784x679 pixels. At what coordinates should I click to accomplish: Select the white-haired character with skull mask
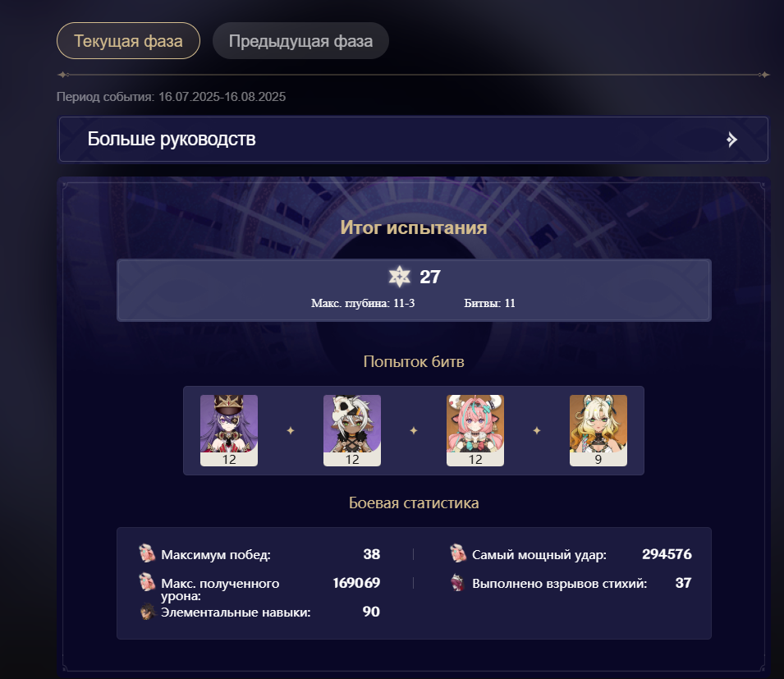pos(352,430)
